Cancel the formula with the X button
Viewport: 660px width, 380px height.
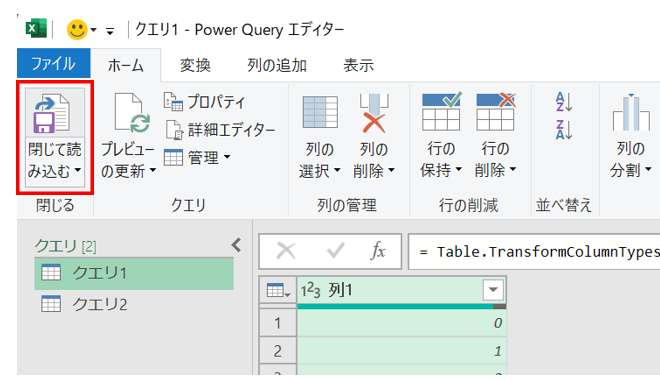286,251
